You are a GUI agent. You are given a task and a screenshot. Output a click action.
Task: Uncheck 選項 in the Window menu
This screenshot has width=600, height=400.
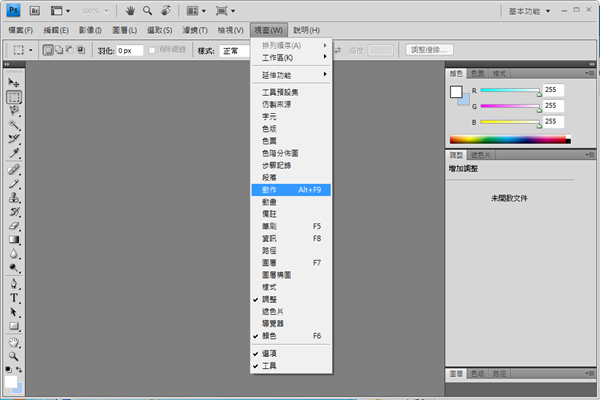(270, 353)
